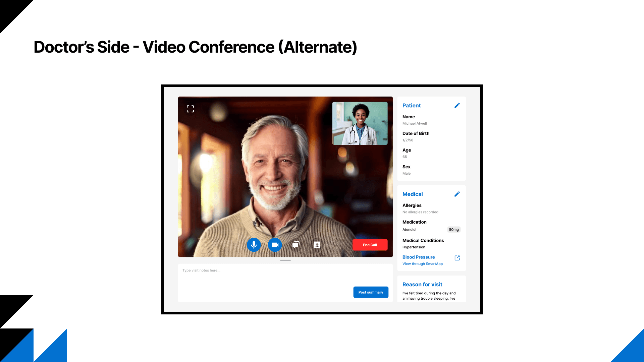Expand video to fullscreen mode

190,109
